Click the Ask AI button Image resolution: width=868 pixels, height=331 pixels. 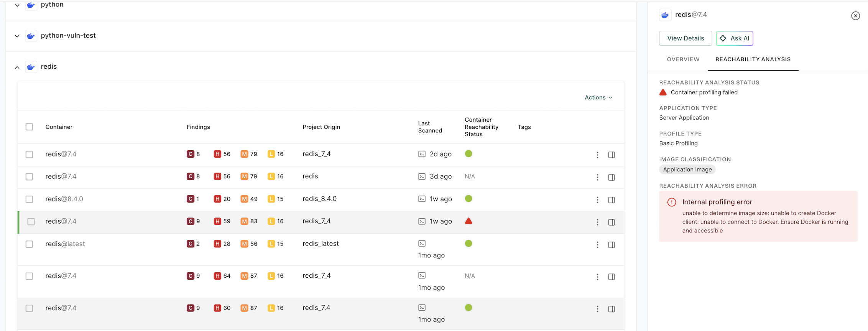coord(734,38)
